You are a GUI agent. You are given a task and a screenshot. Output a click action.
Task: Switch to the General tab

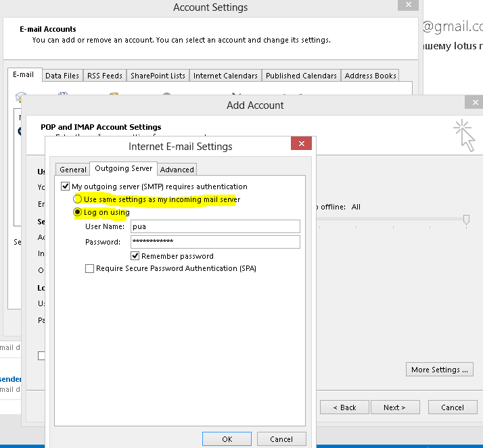[72, 170]
